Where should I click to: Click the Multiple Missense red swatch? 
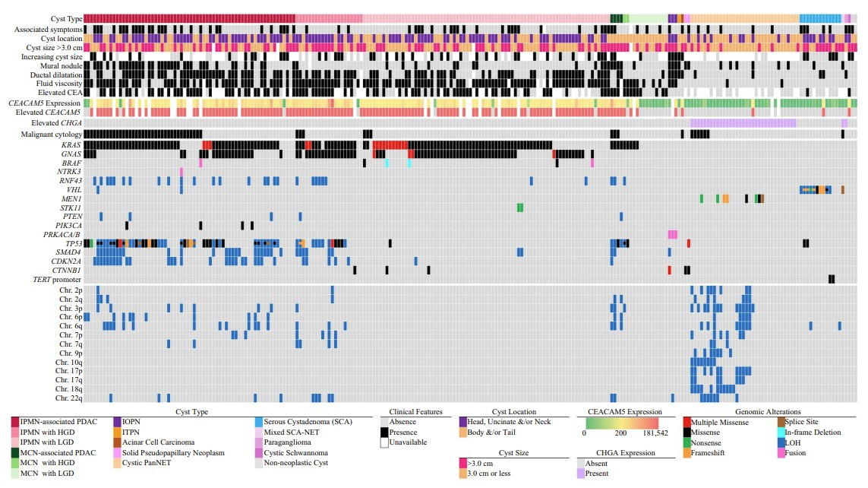pyautogui.click(x=687, y=422)
